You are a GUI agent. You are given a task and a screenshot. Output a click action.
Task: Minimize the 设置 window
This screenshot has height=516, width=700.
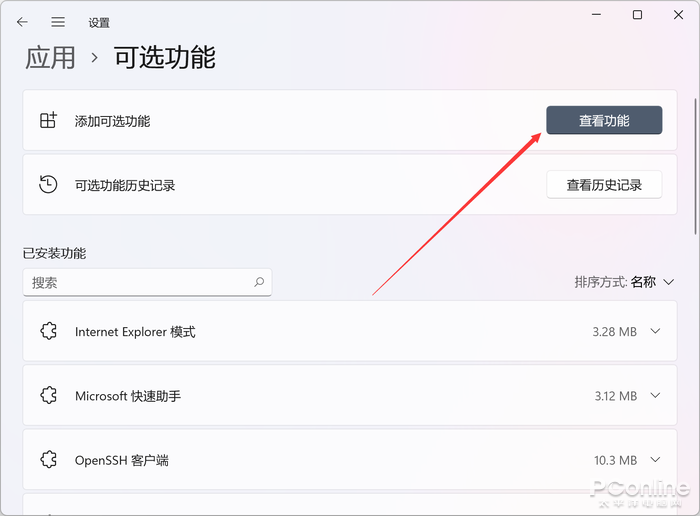click(x=593, y=15)
